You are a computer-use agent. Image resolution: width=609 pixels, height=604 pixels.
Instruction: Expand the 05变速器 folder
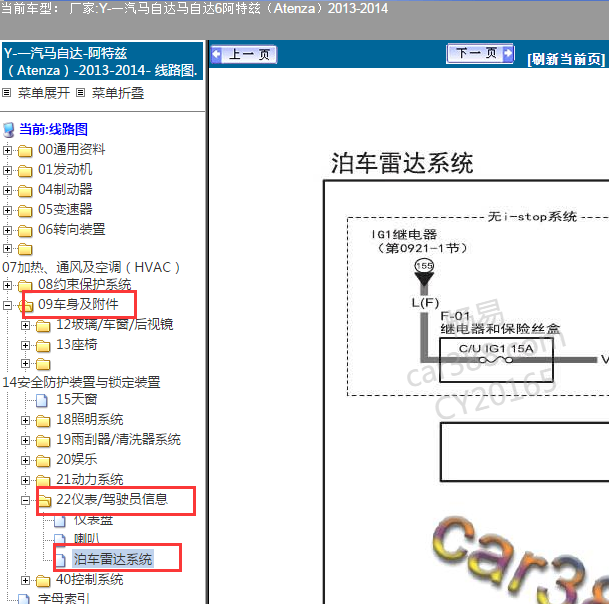coord(7,210)
